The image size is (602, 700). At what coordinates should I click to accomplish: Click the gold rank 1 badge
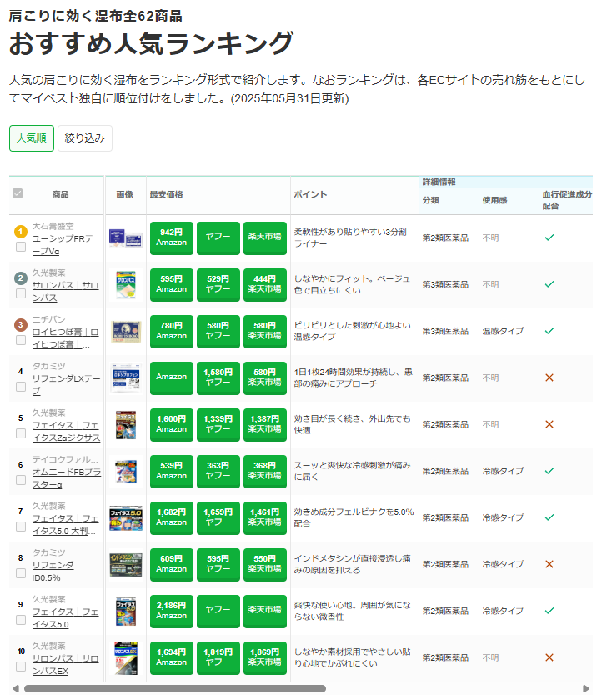click(21, 232)
